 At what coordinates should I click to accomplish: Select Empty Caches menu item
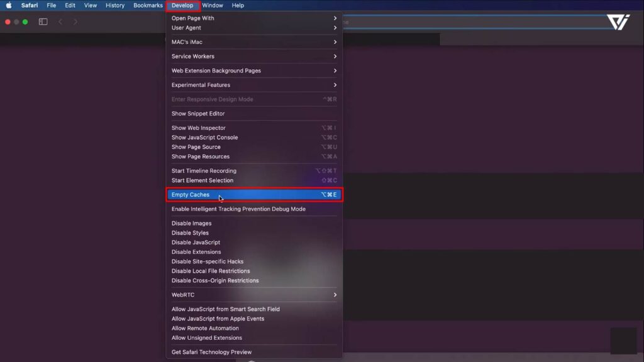[x=254, y=195]
